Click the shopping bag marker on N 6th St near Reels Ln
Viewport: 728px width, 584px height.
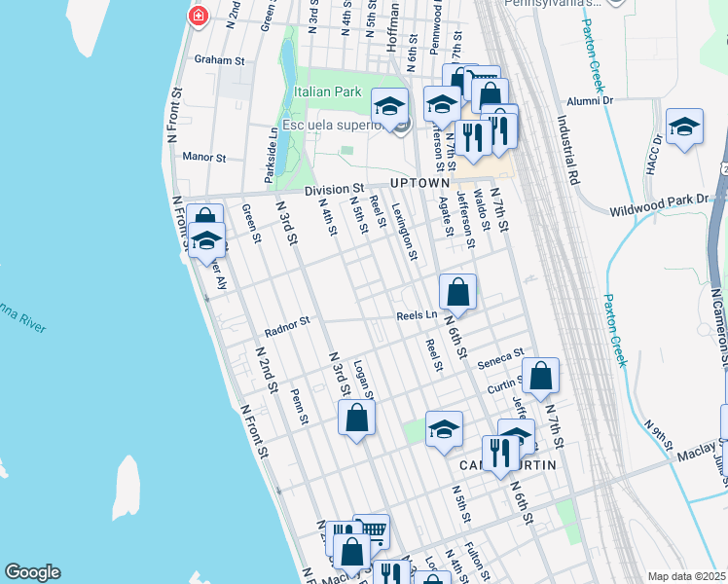point(457,294)
